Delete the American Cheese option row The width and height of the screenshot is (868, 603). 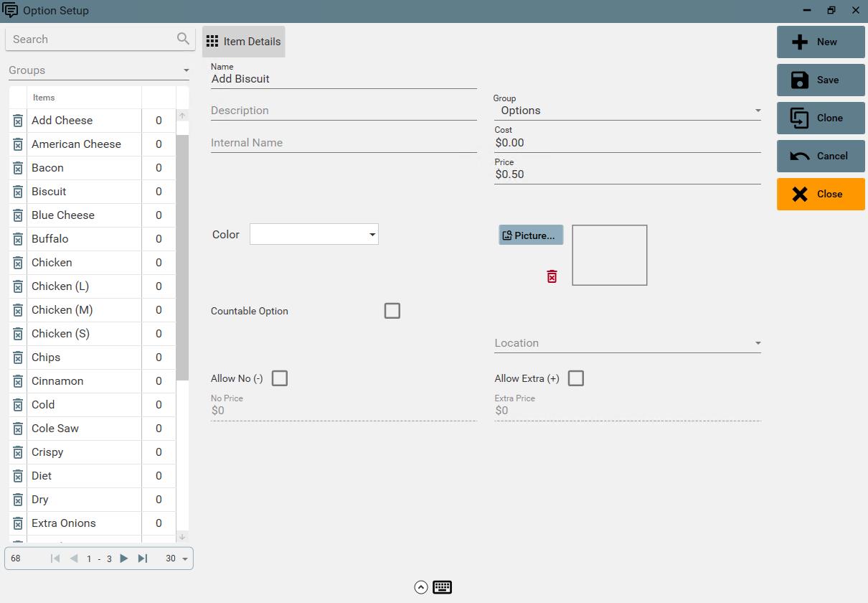[x=18, y=144]
